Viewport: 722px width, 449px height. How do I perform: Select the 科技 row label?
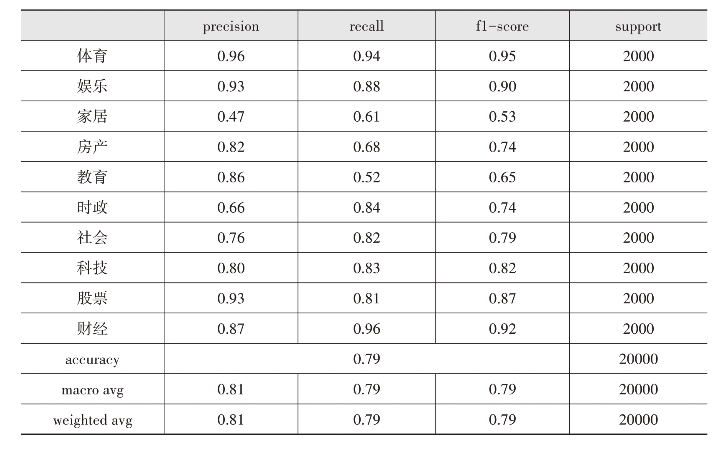point(92,268)
